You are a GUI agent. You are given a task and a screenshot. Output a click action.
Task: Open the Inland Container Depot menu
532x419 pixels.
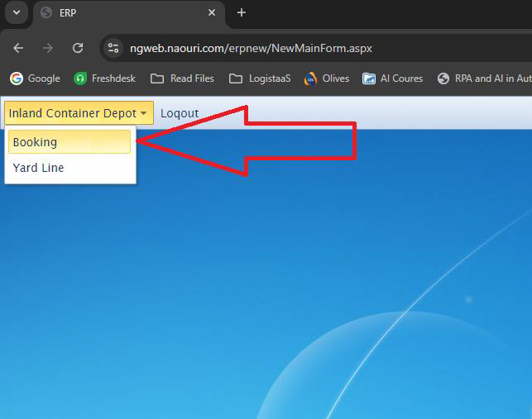[x=79, y=113]
